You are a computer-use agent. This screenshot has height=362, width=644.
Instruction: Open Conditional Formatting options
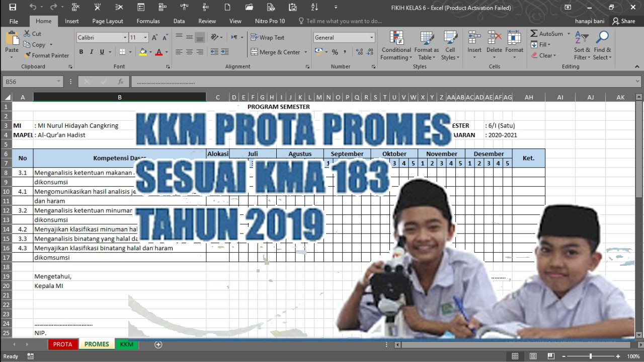click(396, 45)
